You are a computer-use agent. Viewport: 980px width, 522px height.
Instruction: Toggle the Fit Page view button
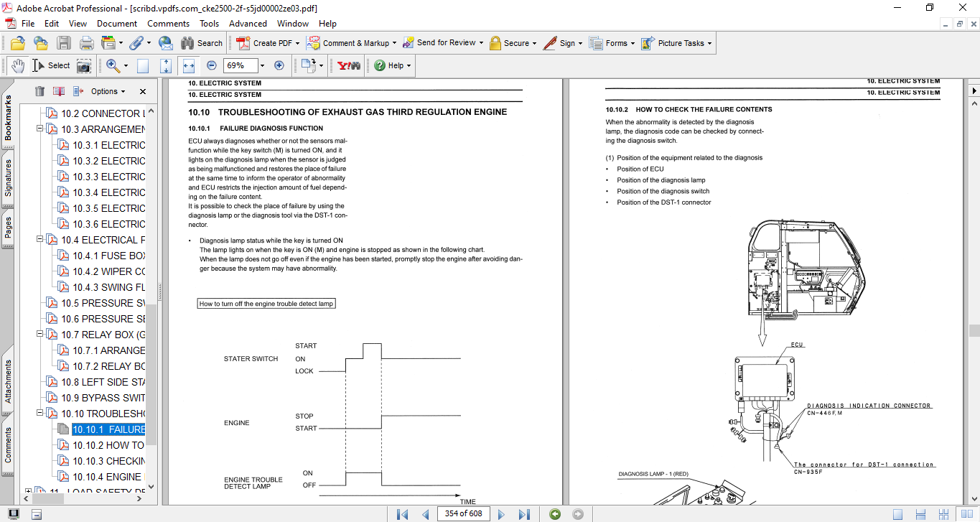pos(166,65)
